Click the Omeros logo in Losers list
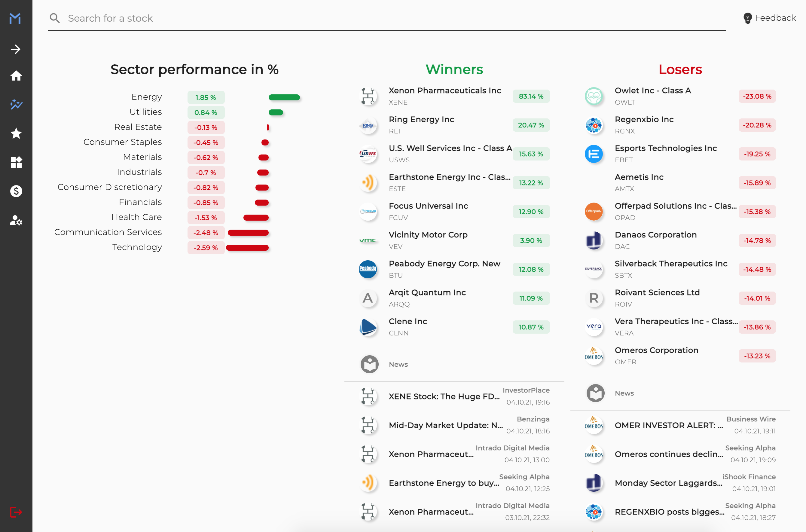 594,356
